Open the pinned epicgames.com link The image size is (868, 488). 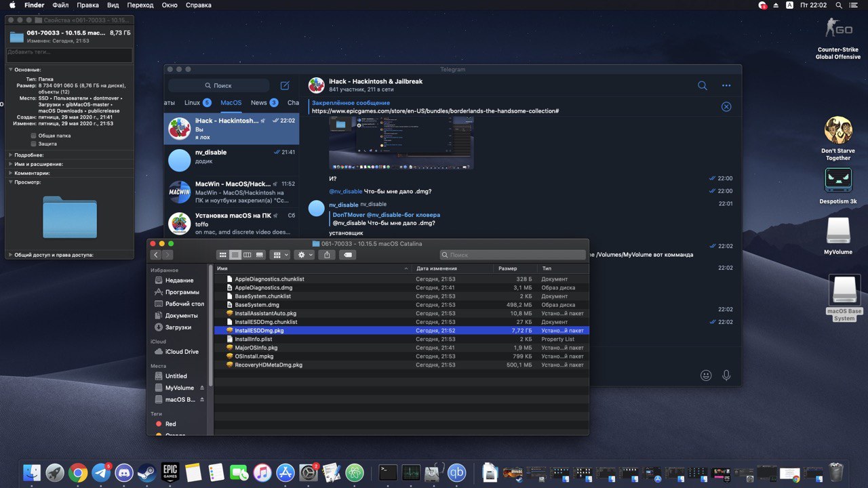[435, 111]
